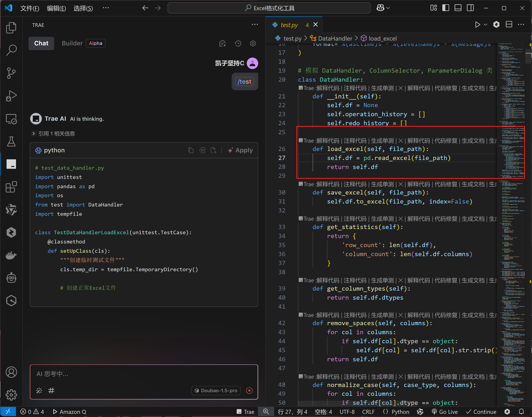Toggle the Secondary Side Bar
532x417 pixels.
(x=470, y=8)
